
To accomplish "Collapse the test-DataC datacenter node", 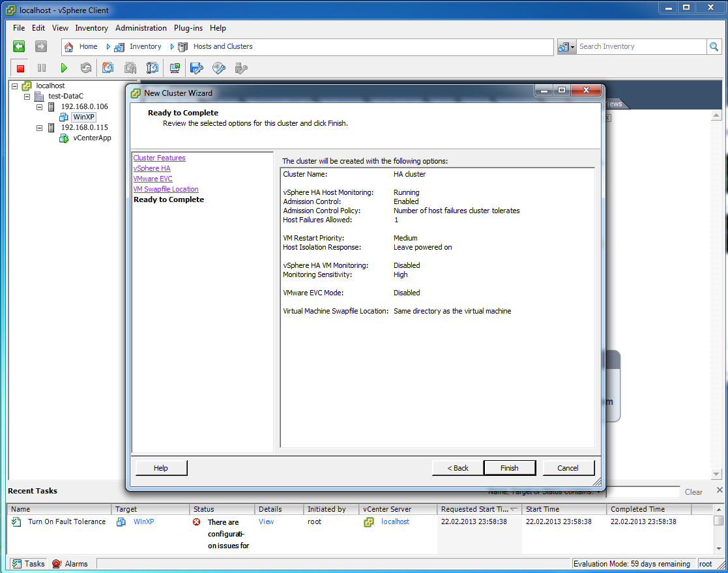I will [x=27, y=96].
